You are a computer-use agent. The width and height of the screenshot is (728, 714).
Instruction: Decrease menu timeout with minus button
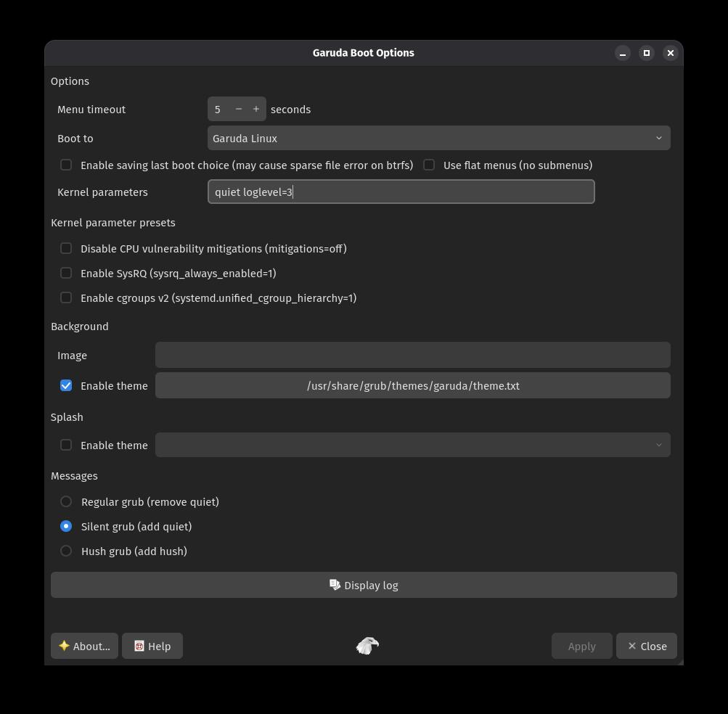pyautogui.click(x=239, y=109)
